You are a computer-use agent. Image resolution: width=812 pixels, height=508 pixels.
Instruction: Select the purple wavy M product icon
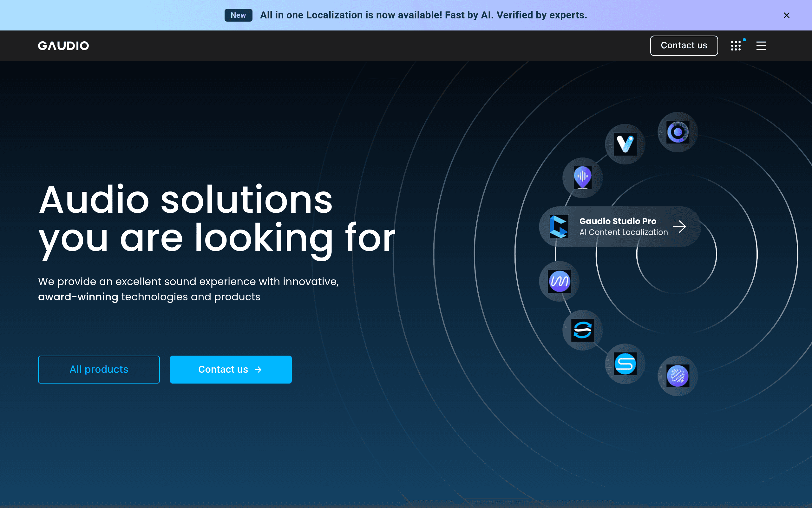click(559, 281)
